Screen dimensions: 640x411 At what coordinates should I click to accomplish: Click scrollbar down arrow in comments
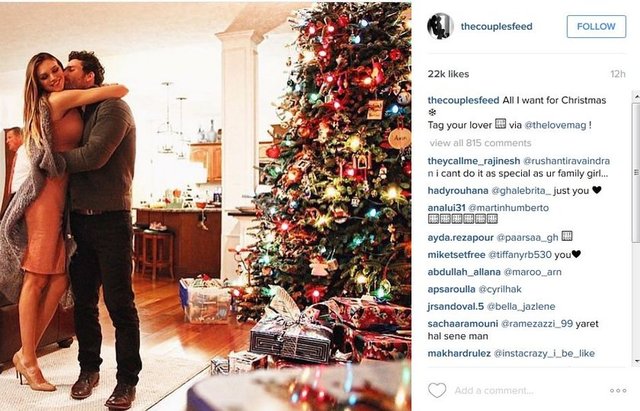click(636, 362)
